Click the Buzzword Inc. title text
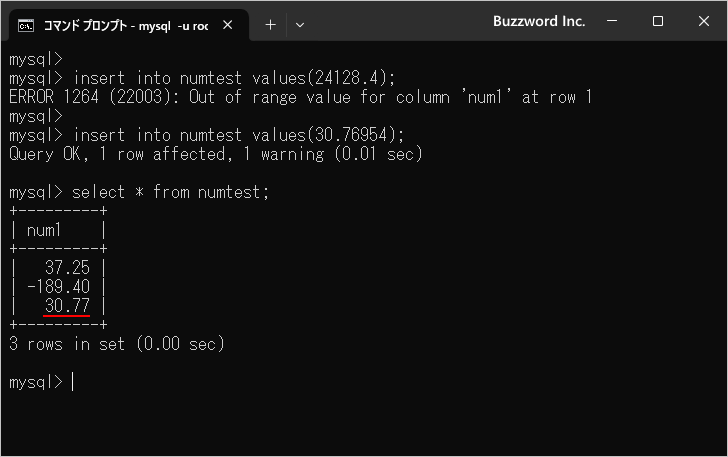 (x=539, y=21)
